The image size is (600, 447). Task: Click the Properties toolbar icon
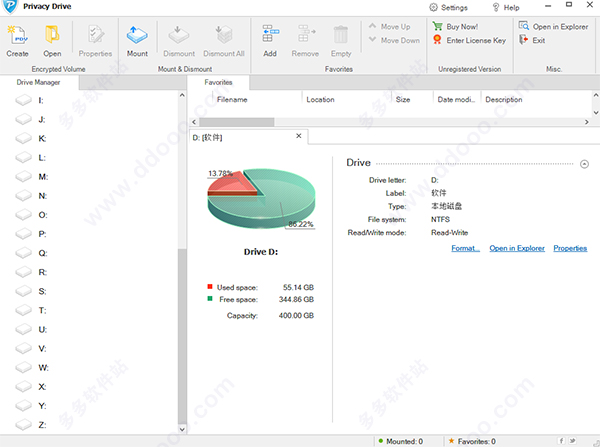pos(95,35)
